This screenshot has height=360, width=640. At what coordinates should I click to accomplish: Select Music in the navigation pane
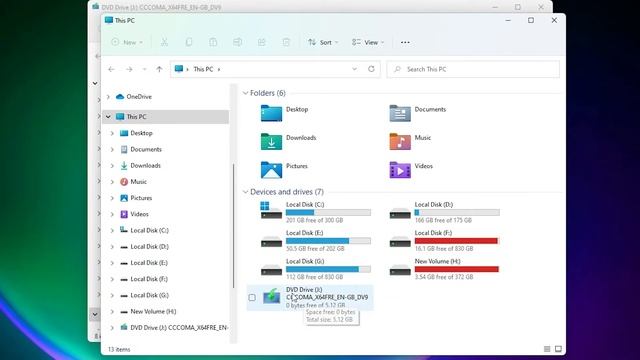(138, 182)
